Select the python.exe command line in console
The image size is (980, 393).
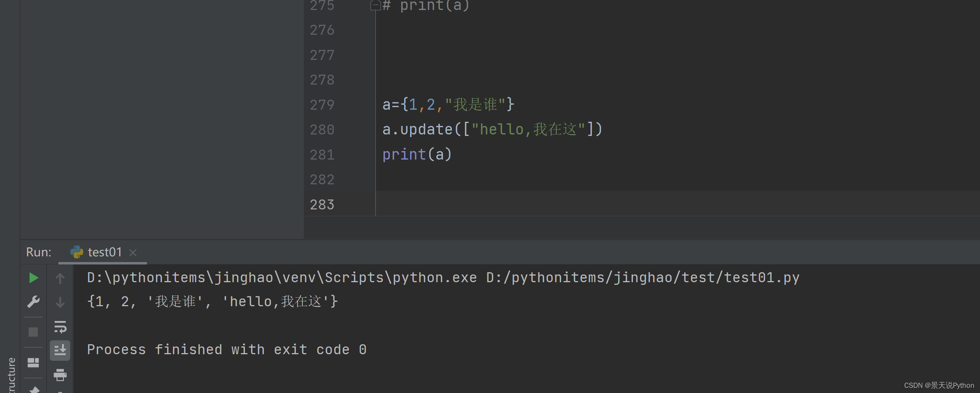tap(443, 277)
